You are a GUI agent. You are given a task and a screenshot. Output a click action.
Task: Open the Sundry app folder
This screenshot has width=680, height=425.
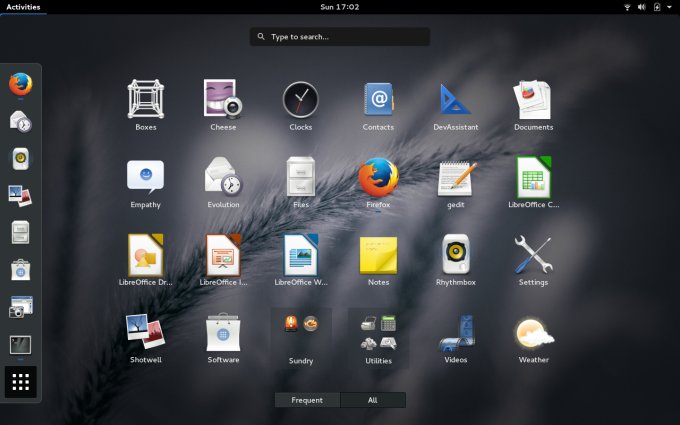301,338
